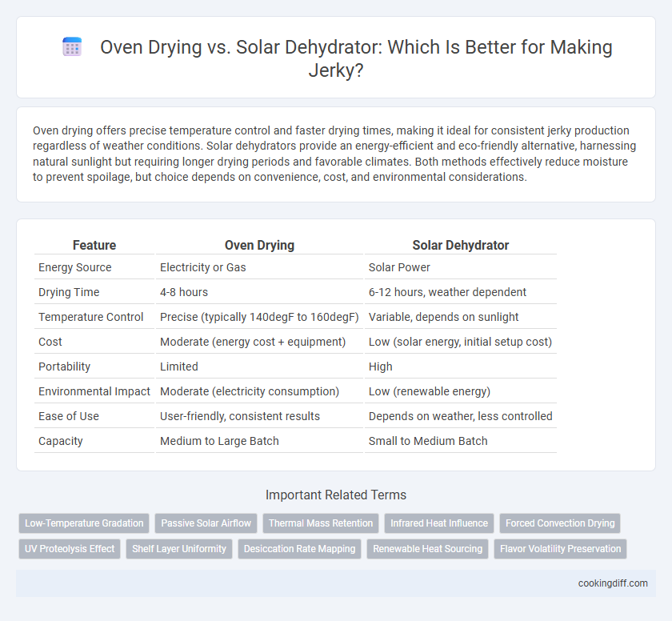Click the Drying Time row label

coord(69,292)
